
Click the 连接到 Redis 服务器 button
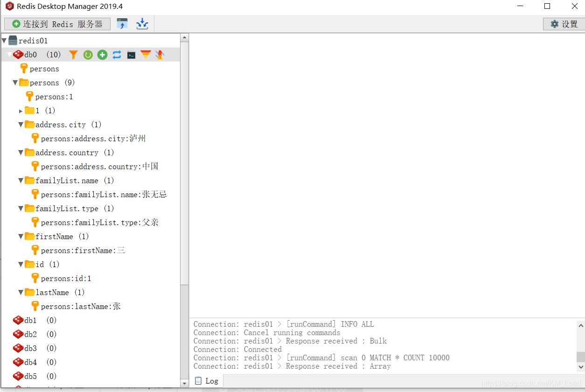pyautogui.click(x=57, y=24)
